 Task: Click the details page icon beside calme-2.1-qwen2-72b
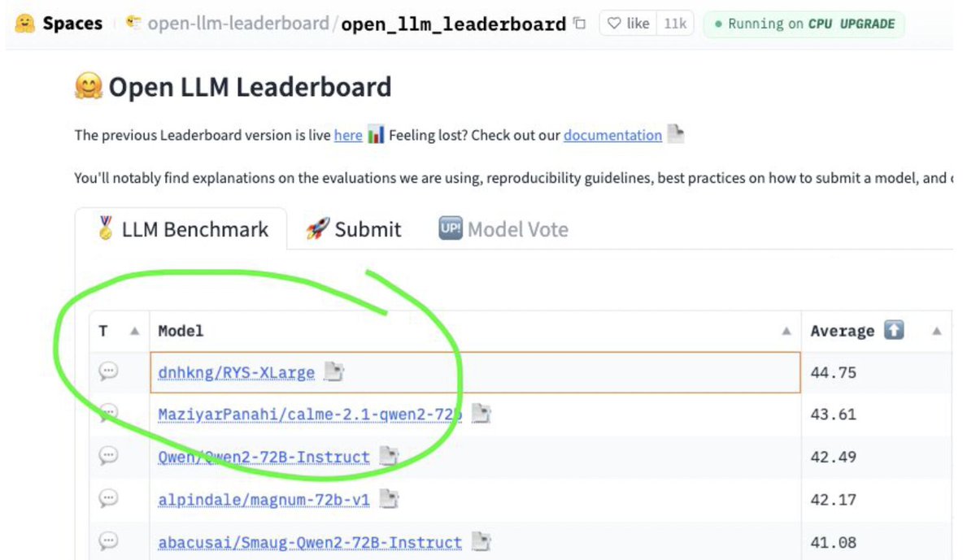click(x=481, y=415)
